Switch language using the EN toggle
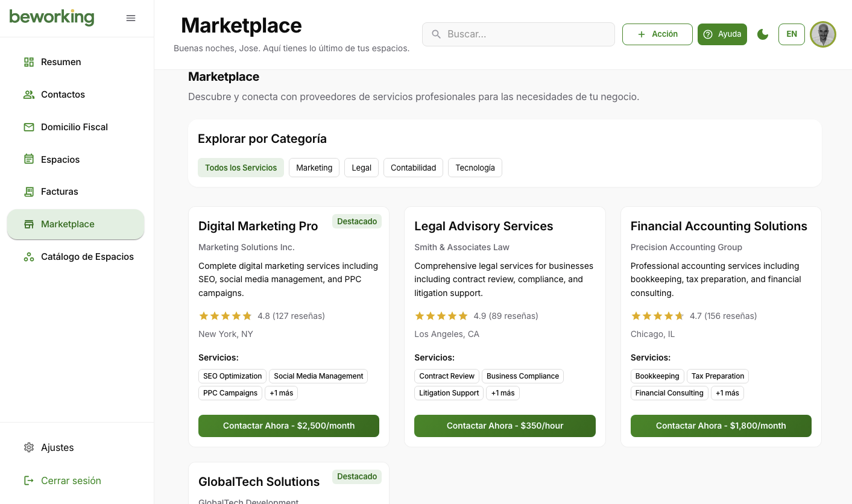852x504 pixels. click(791, 34)
